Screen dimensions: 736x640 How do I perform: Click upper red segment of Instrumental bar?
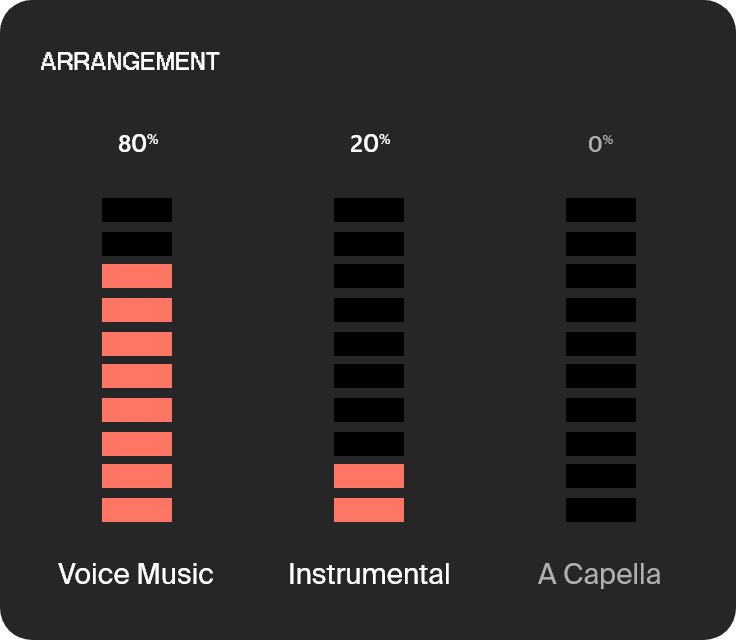click(x=369, y=476)
